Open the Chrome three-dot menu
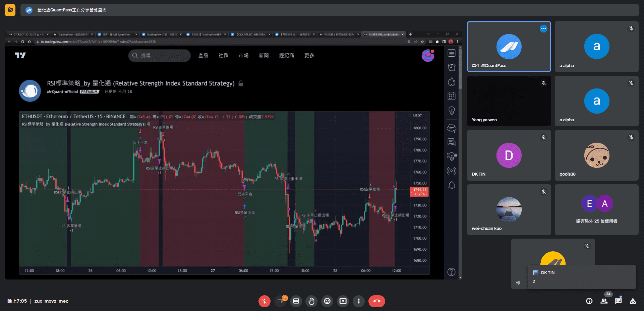This screenshot has height=311, width=644. coord(457,42)
